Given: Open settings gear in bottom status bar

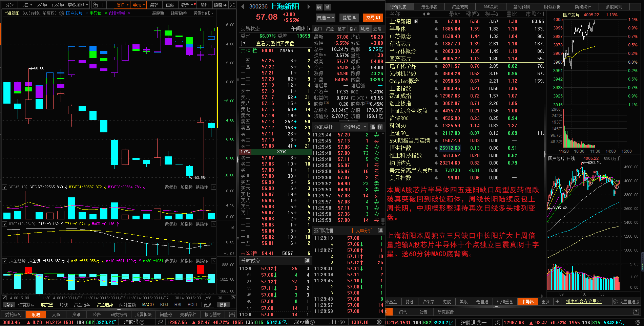Looking at the screenshot, I should [x=379, y=322].
